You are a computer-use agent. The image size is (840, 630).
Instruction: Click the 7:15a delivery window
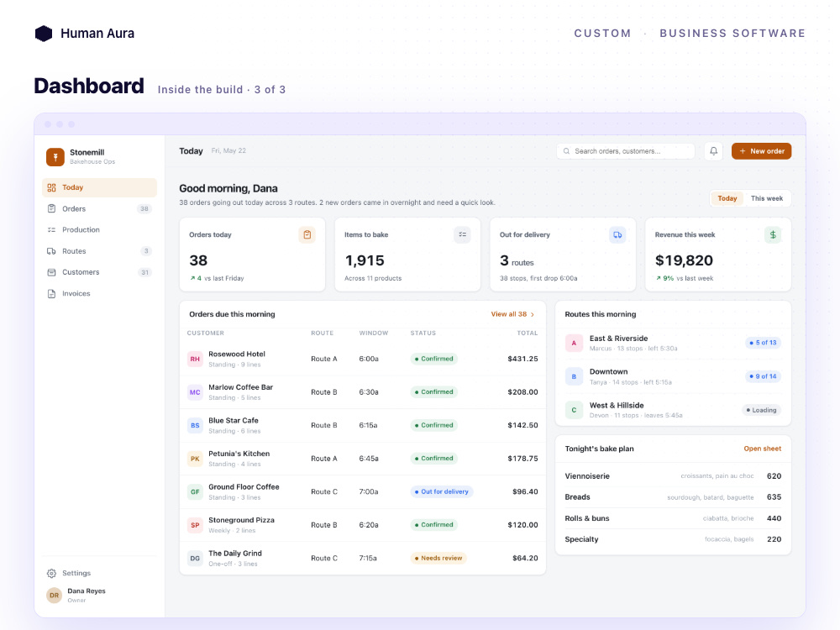368,559
